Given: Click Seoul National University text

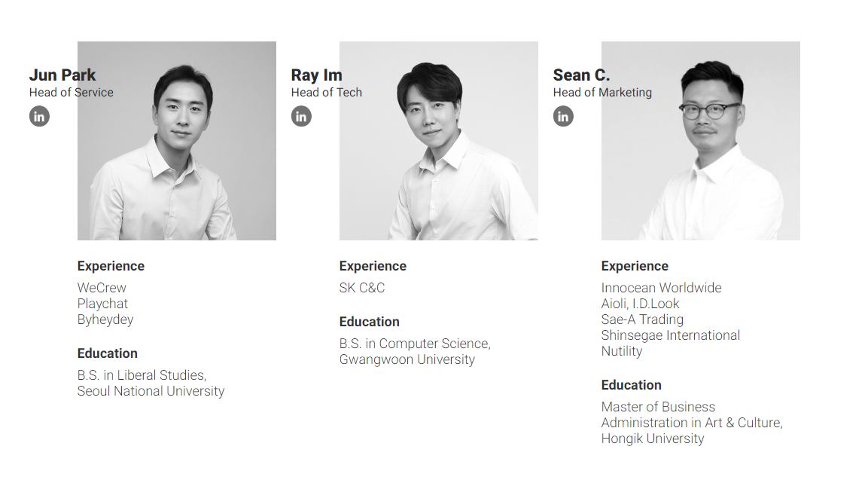Looking at the screenshot, I should (151, 391).
